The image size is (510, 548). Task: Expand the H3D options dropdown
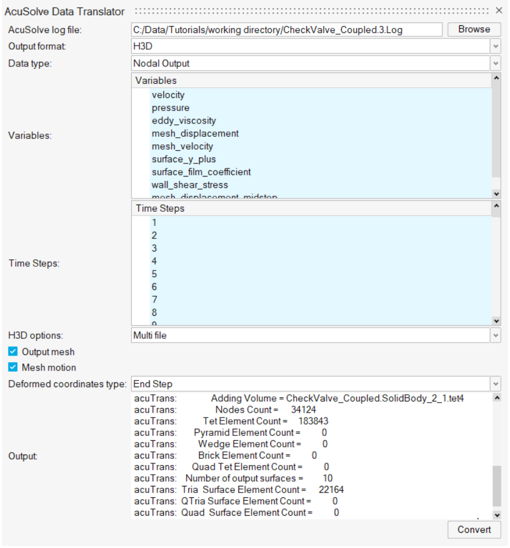[x=495, y=336]
